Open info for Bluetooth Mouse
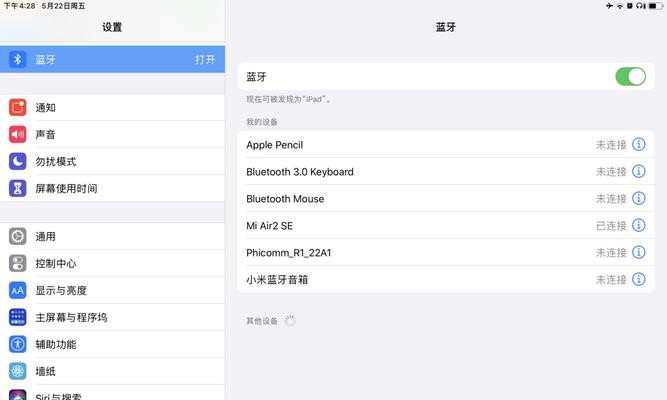Image resolution: width=667 pixels, height=400 pixels. tap(638, 198)
